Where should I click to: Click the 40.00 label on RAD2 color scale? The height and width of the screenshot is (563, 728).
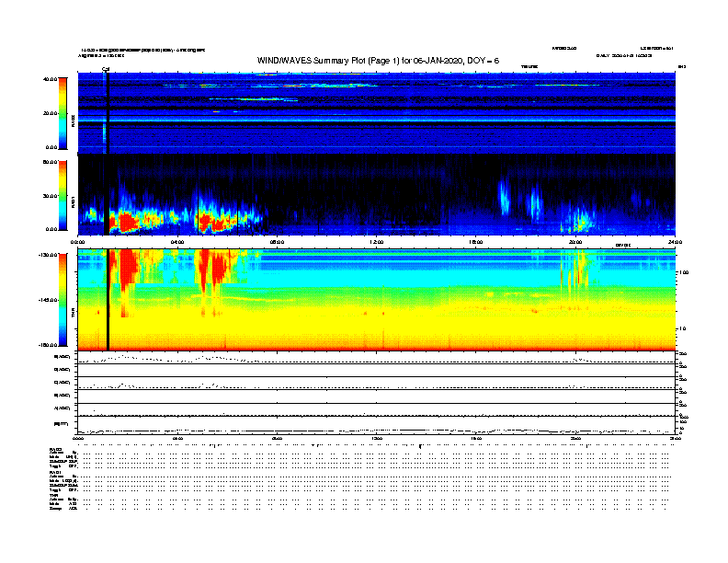[x=50, y=79]
